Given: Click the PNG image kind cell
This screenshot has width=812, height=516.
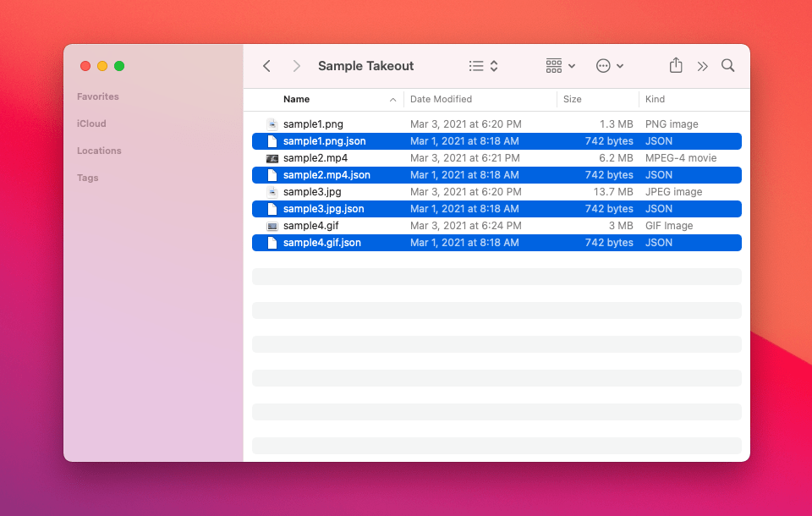Looking at the screenshot, I should (x=672, y=124).
